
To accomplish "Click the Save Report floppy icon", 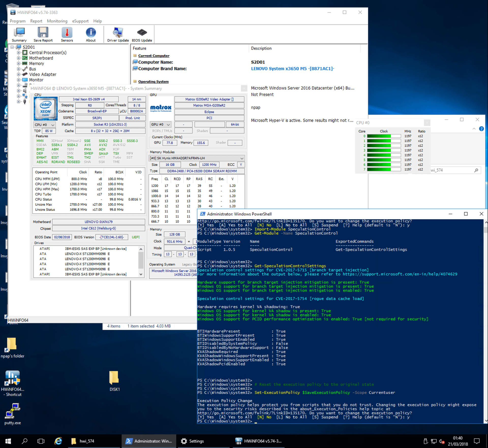I will click(43, 35).
